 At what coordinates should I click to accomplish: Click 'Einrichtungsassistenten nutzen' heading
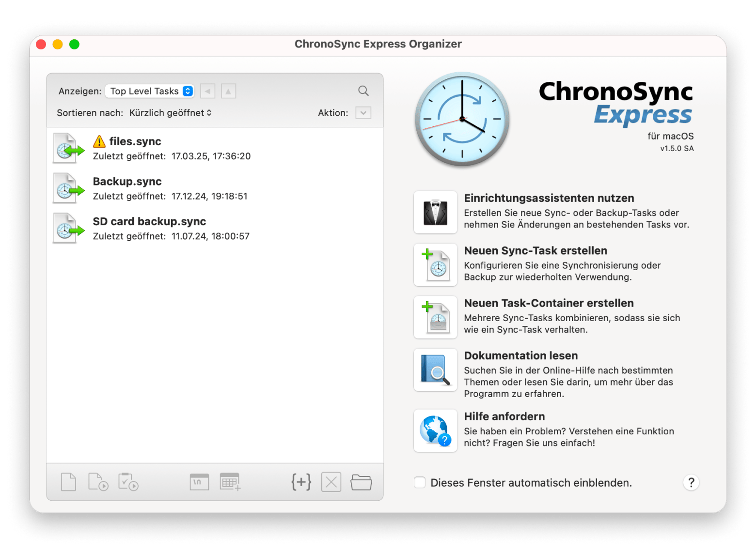[549, 198]
